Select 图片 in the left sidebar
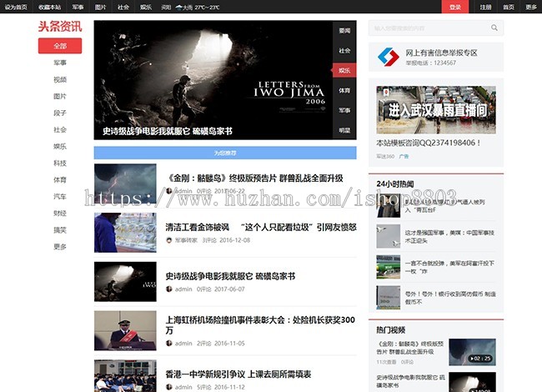The width and height of the screenshot is (542, 392). [x=60, y=96]
